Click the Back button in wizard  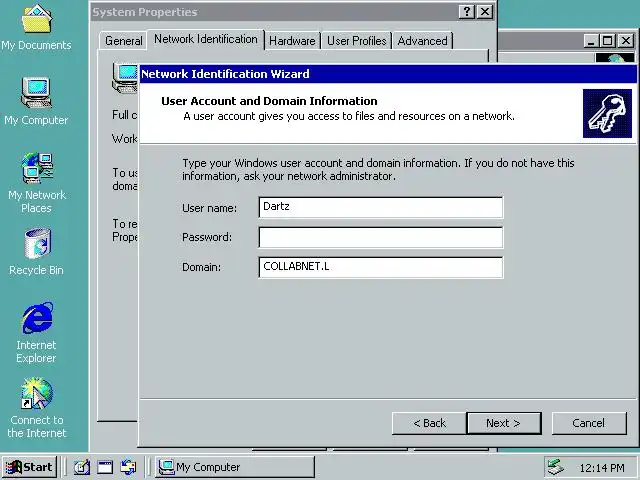coord(429,423)
